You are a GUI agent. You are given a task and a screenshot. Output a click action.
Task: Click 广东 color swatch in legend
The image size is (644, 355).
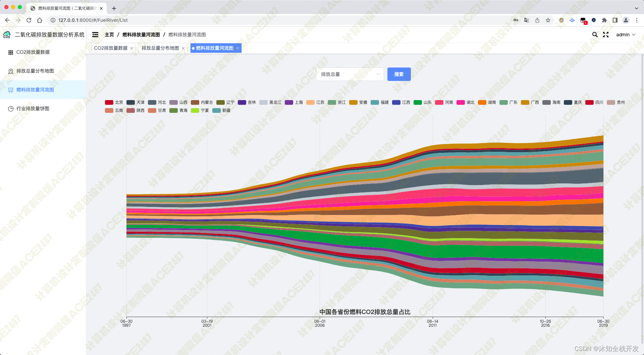[503, 102]
